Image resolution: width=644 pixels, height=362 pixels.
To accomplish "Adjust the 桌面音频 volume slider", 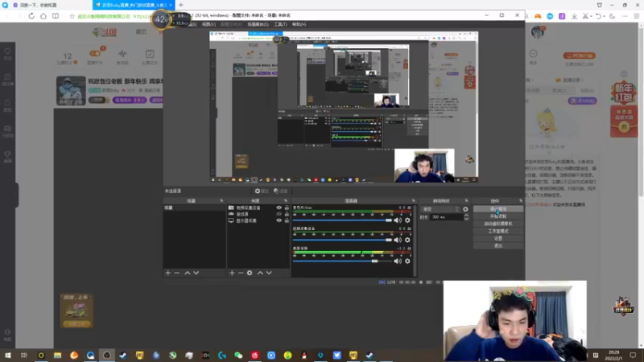I will [343, 261].
